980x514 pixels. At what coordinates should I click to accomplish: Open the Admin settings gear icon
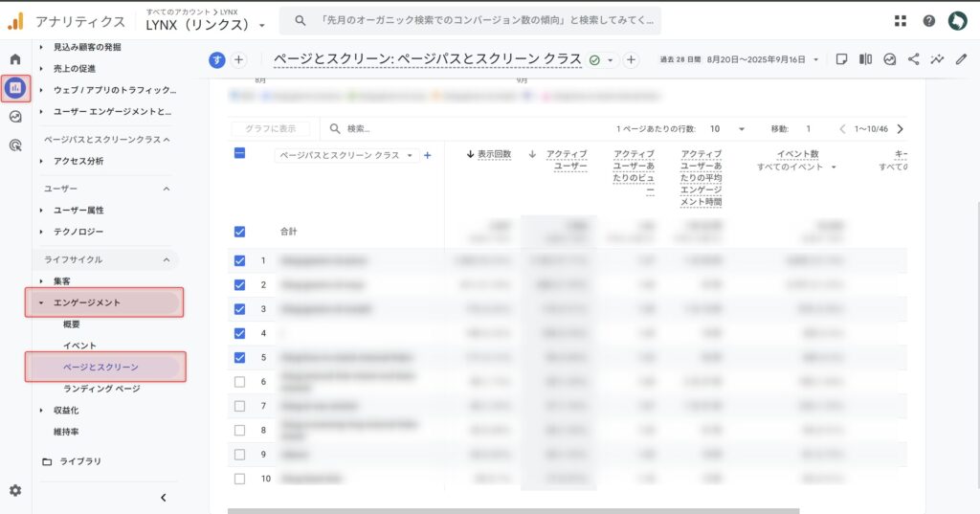coord(15,490)
